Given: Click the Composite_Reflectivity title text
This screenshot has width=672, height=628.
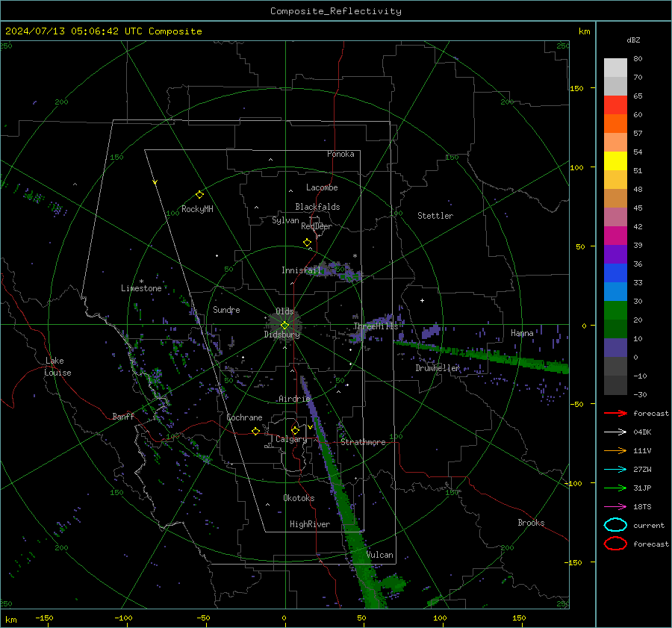Looking at the screenshot, I should point(336,11).
